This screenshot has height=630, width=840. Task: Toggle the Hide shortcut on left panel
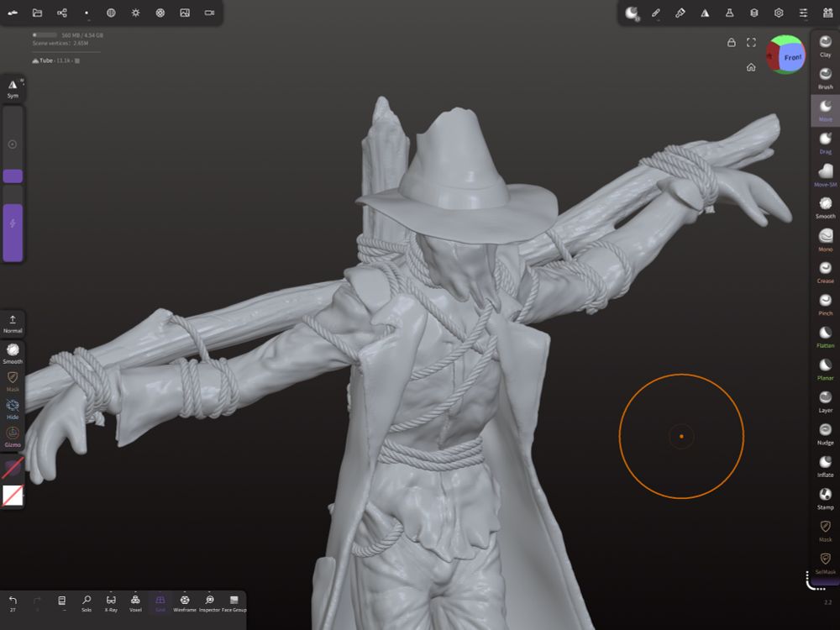tap(13, 409)
